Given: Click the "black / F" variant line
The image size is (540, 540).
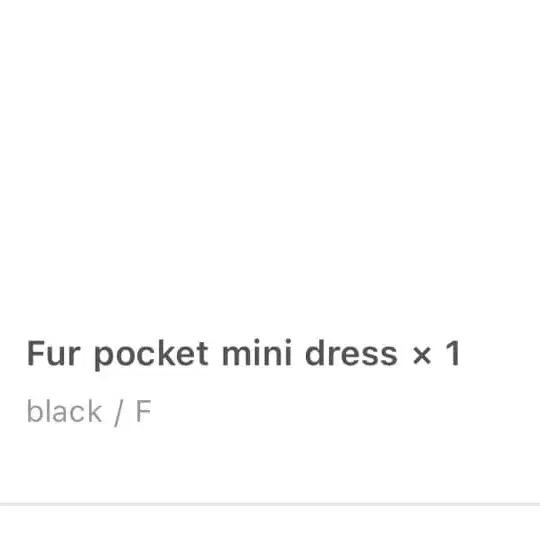Looking at the screenshot, I should pos(89,412).
